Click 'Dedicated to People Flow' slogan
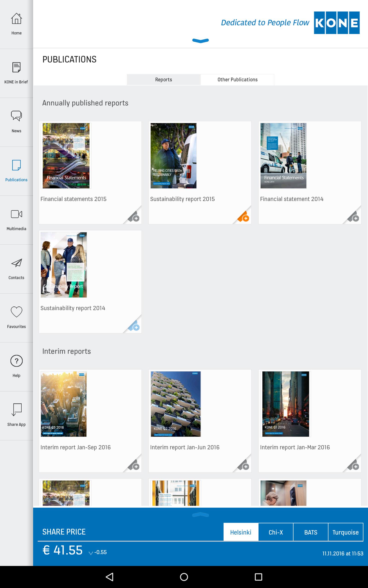The image size is (368, 588). click(x=265, y=23)
